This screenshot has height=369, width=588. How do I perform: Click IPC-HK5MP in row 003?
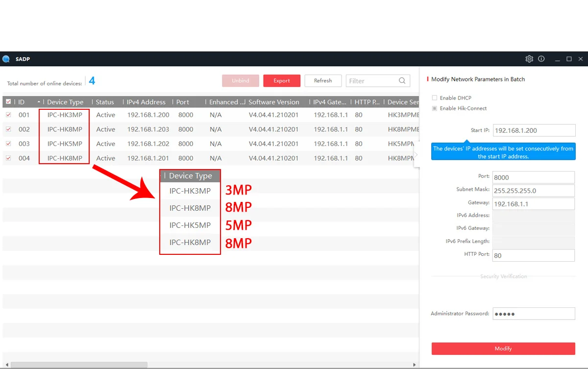(x=65, y=144)
